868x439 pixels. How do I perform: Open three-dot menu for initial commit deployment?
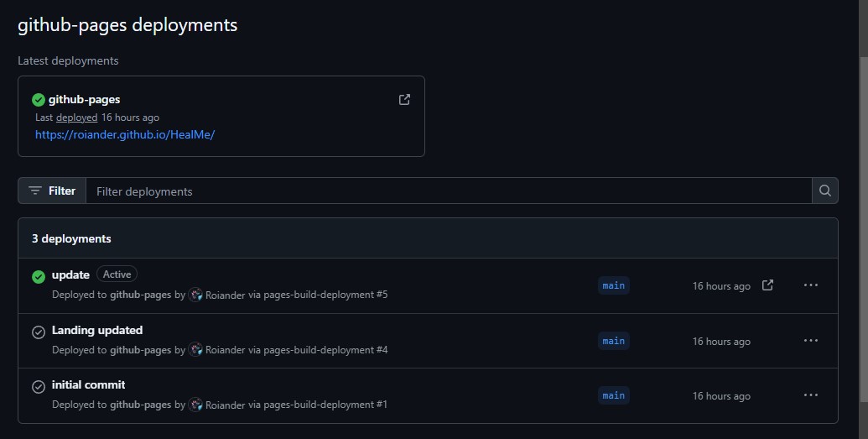[810, 395]
